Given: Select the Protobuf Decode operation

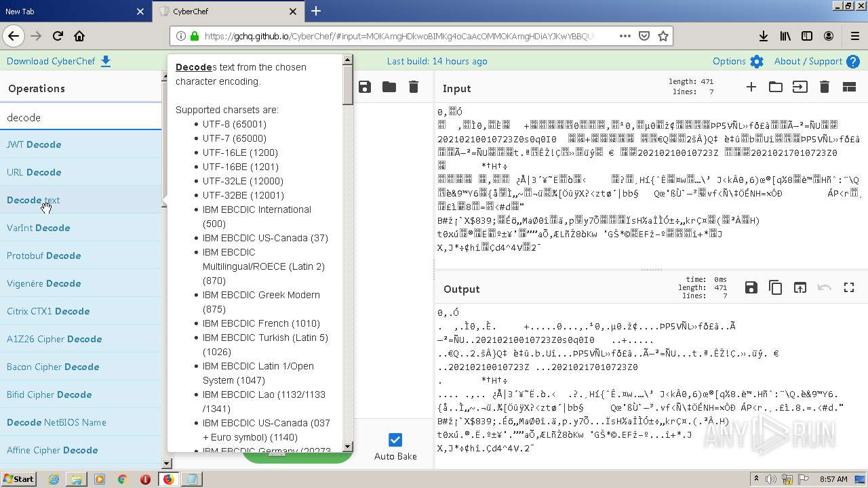Looking at the screenshot, I should coord(81,256).
